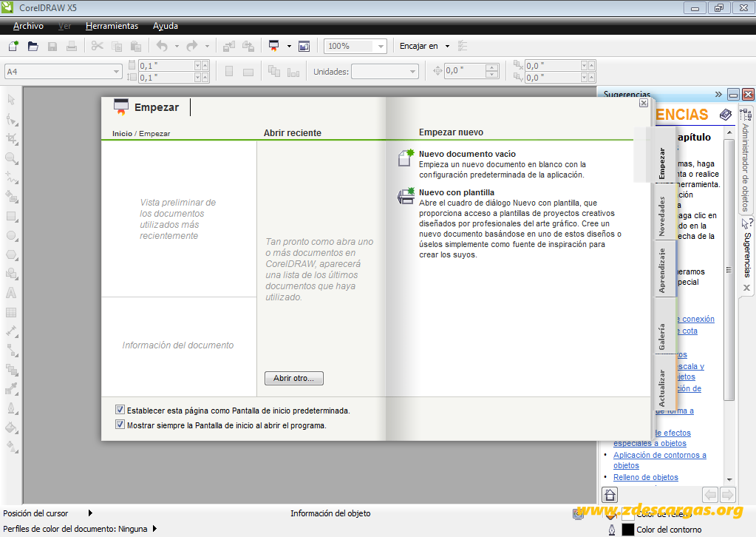Open the 100% zoom level dropdown

[x=381, y=47]
